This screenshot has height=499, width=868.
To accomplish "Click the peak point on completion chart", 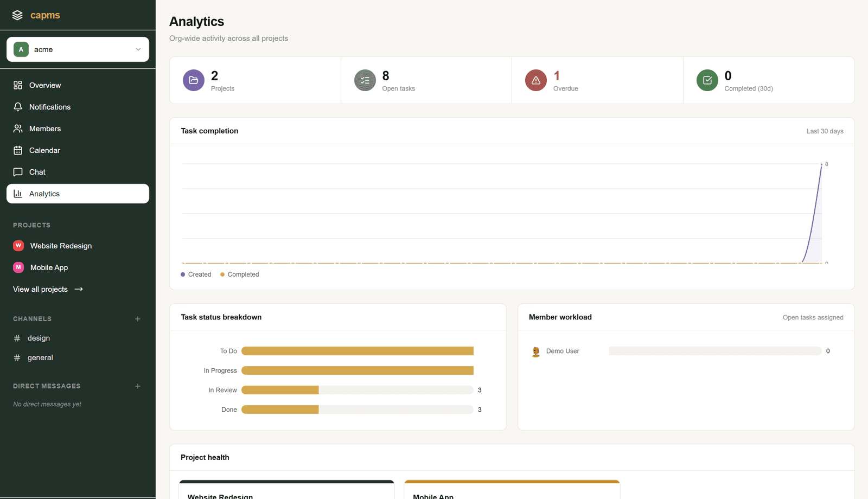I will (822, 164).
